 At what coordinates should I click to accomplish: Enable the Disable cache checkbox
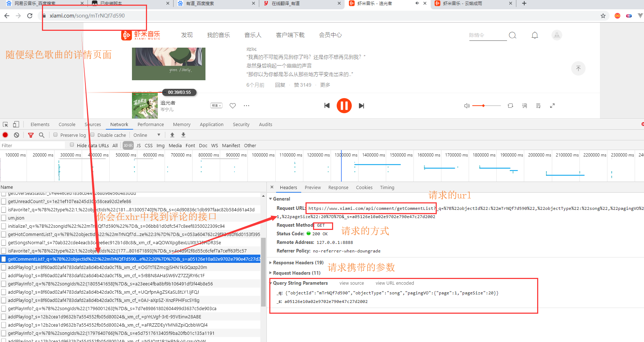tap(93, 135)
